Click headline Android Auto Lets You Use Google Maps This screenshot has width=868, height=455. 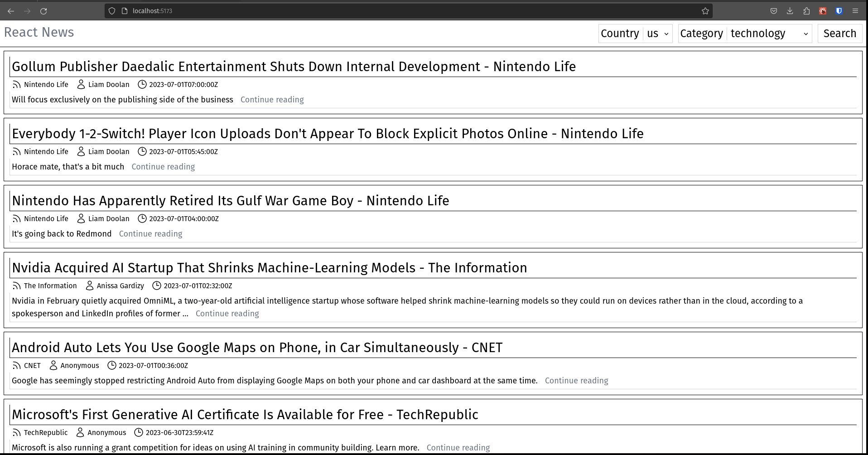(257, 348)
